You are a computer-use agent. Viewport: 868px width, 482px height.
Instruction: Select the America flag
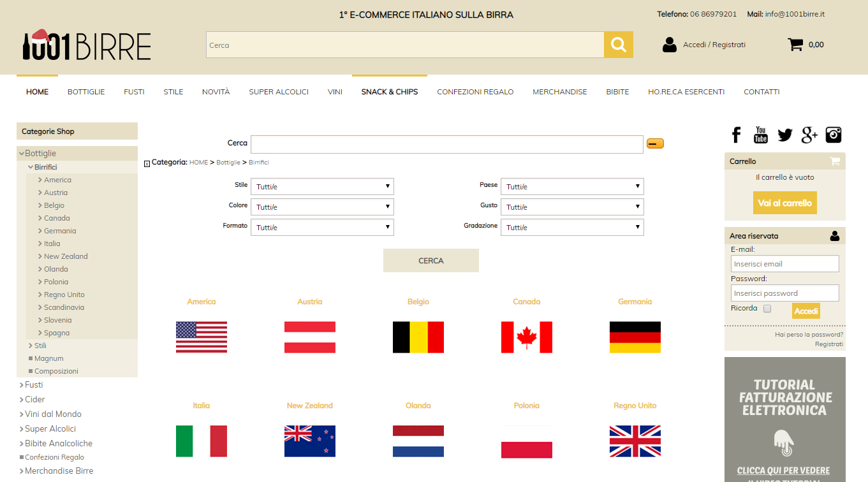[202, 337]
